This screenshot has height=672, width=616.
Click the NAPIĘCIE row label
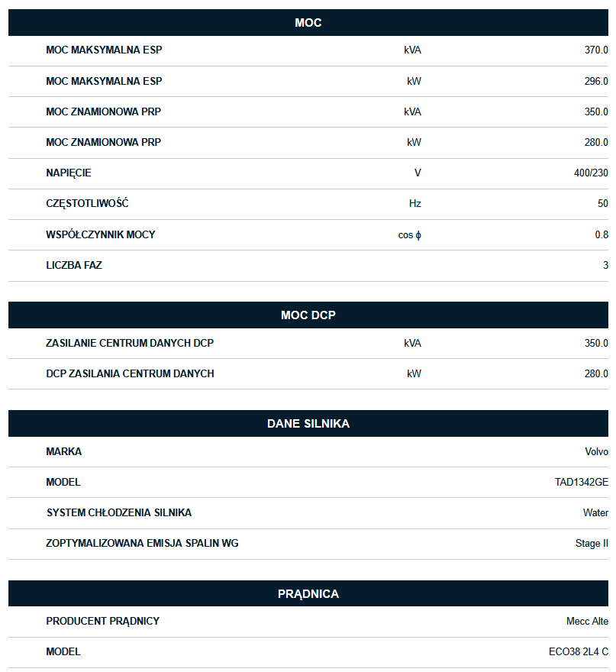[x=69, y=173]
